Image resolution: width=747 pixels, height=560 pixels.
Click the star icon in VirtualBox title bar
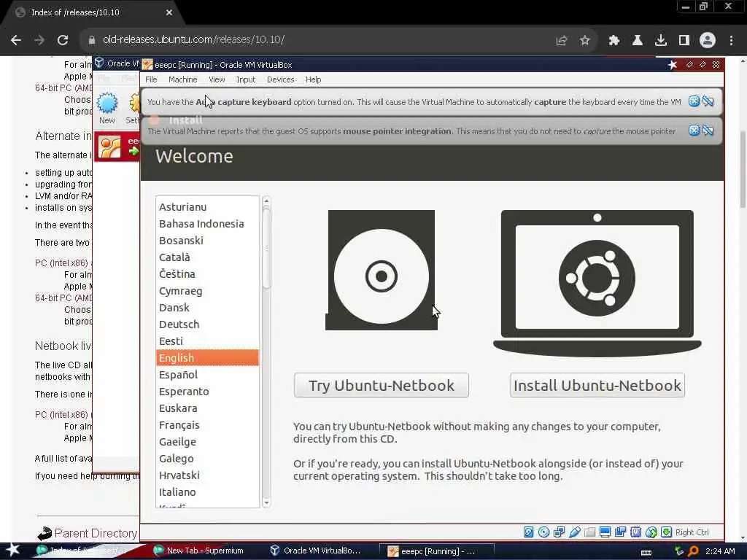pos(673,64)
